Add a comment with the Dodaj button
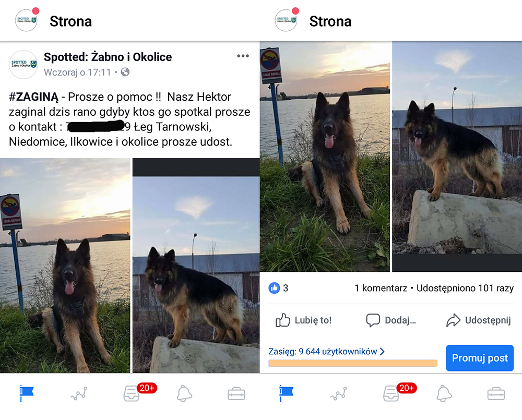 click(391, 320)
